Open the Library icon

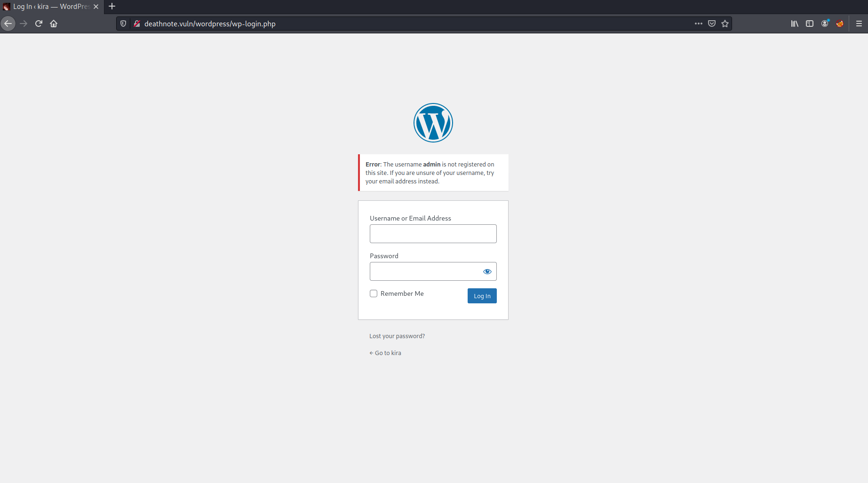point(795,24)
